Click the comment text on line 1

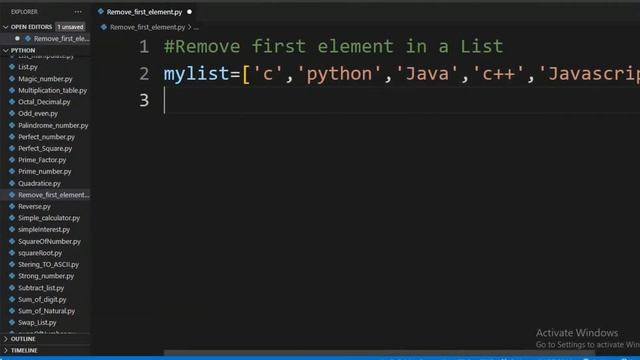[333, 46]
